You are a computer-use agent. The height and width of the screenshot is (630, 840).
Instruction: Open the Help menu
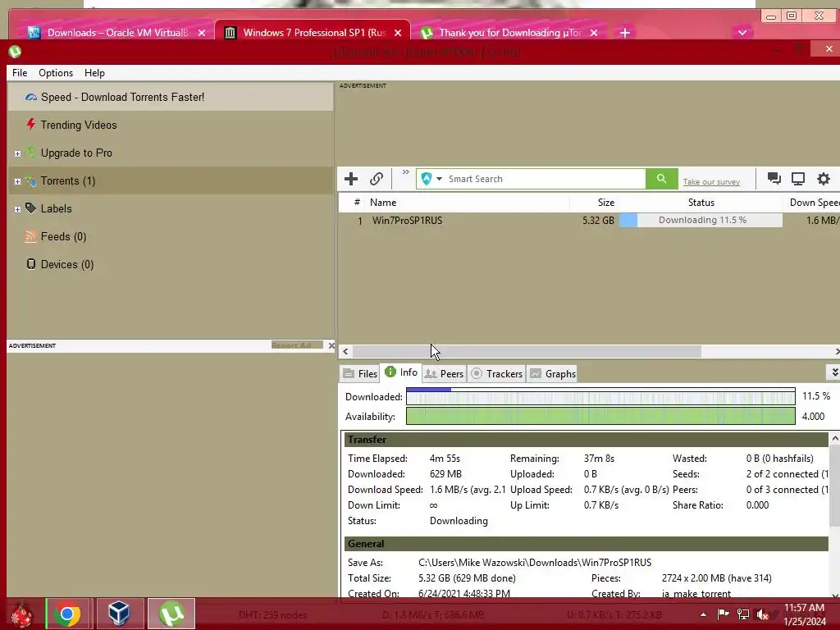(x=95, y=73)
